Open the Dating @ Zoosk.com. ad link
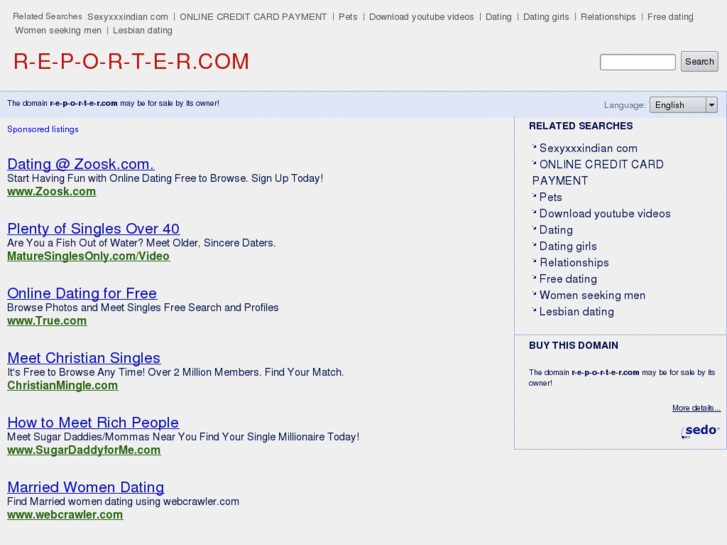The height and width of the screenshot is (545, 727). (81, 164)
